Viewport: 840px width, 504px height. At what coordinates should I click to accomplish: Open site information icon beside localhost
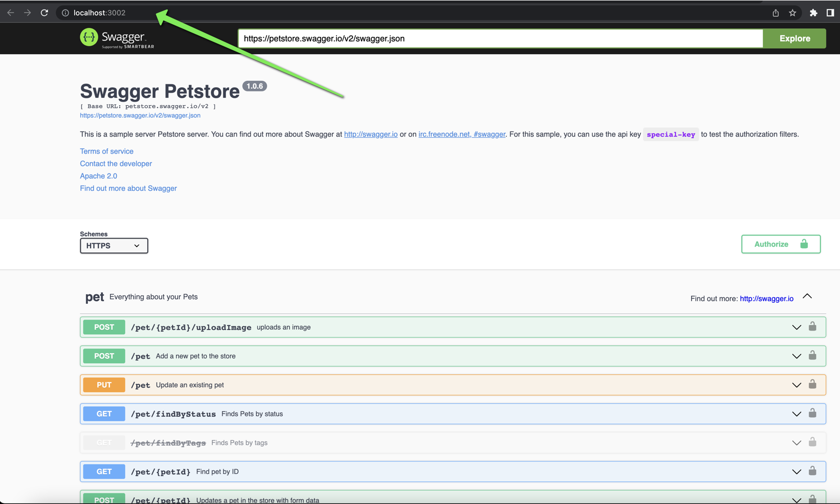pos(65,13)
